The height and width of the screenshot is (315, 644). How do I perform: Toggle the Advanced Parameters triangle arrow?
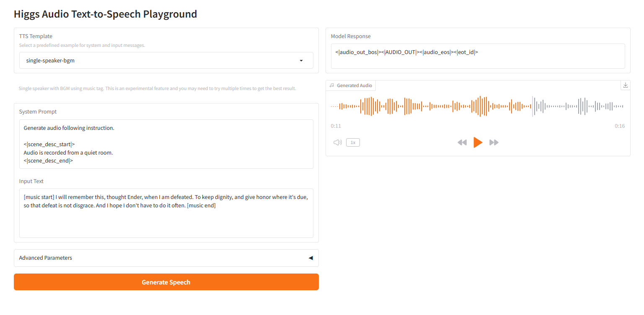310,258
